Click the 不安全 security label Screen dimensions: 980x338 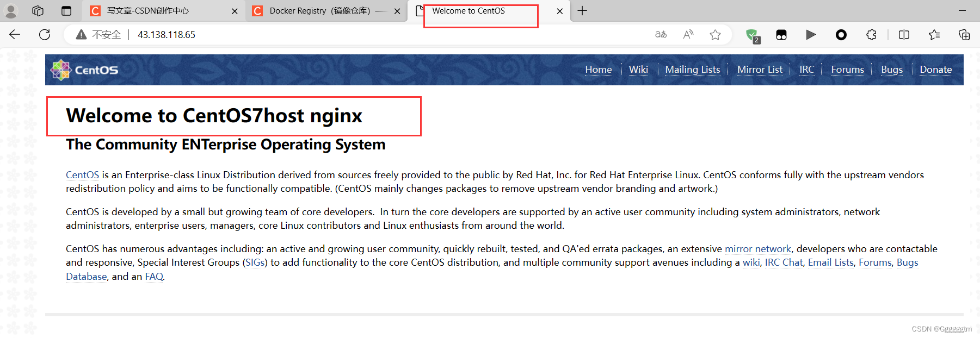click(x=107, y=35)
